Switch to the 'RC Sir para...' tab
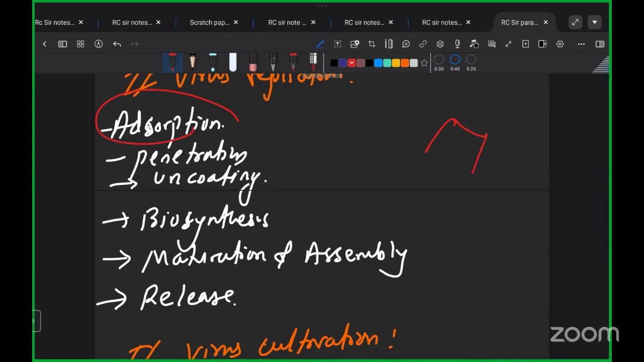This screenshot has height=362, width=644. (x=519, y=23)
